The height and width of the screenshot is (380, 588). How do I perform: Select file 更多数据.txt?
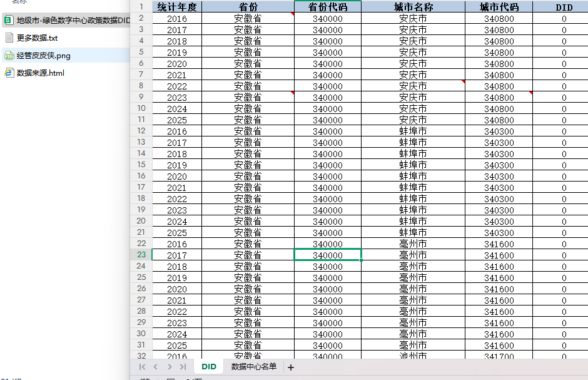coord(37,38)
